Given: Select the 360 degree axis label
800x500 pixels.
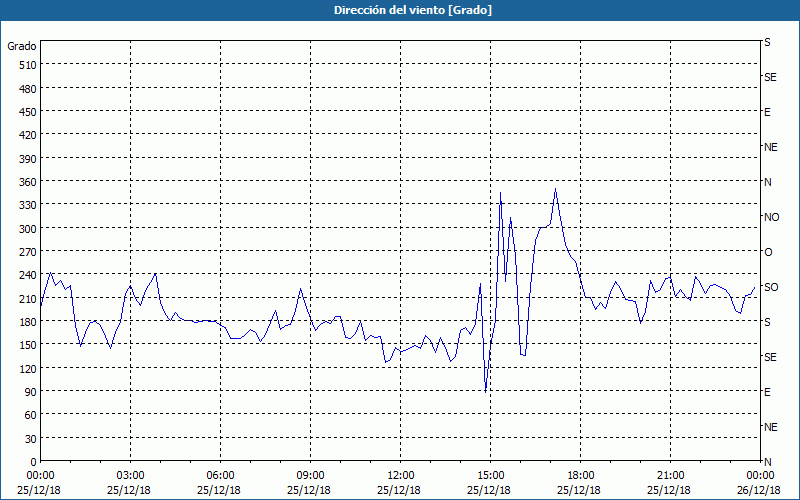Looking at the screenshot, I should tap(28, 182).
